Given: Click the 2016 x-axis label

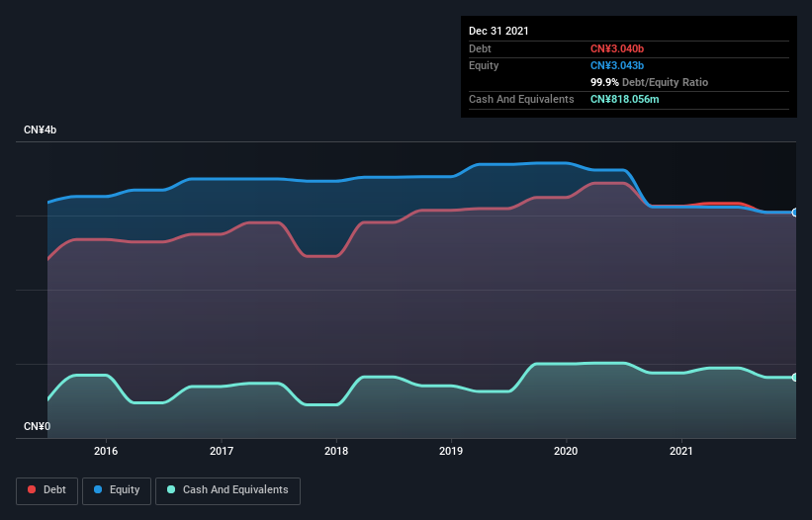Looking at the screenshot, I should pos(106,451).
